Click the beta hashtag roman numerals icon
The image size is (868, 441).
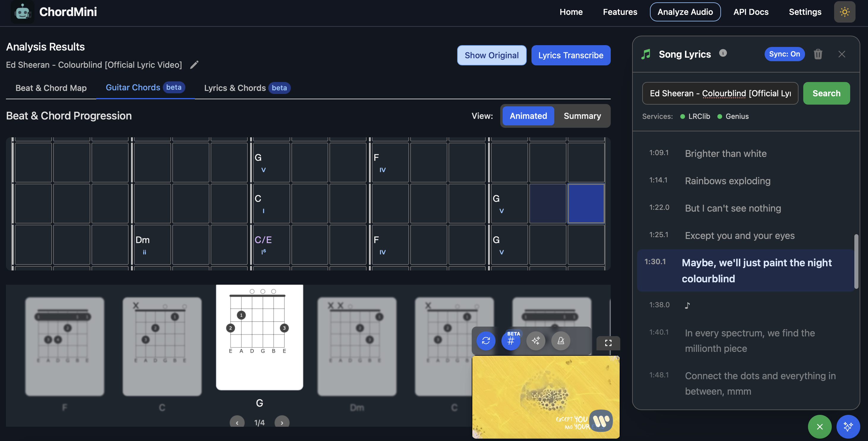pos(510,341)
